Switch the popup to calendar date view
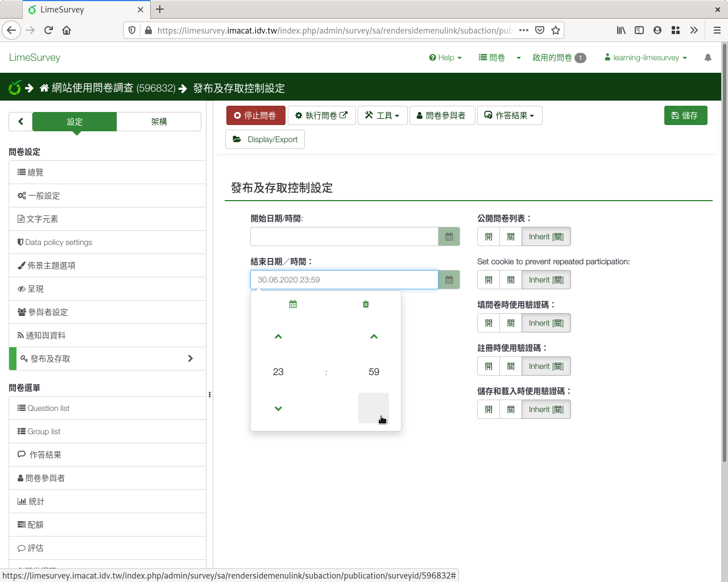This screenshot has width=728, height=582. [293, 304]
